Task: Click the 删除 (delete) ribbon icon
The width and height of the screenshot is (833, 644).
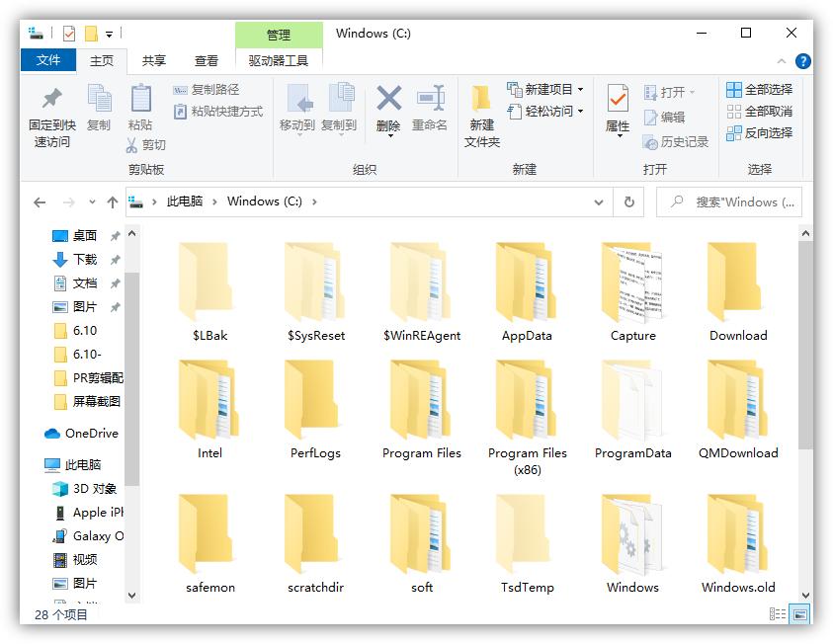Action: coord(388,107)
